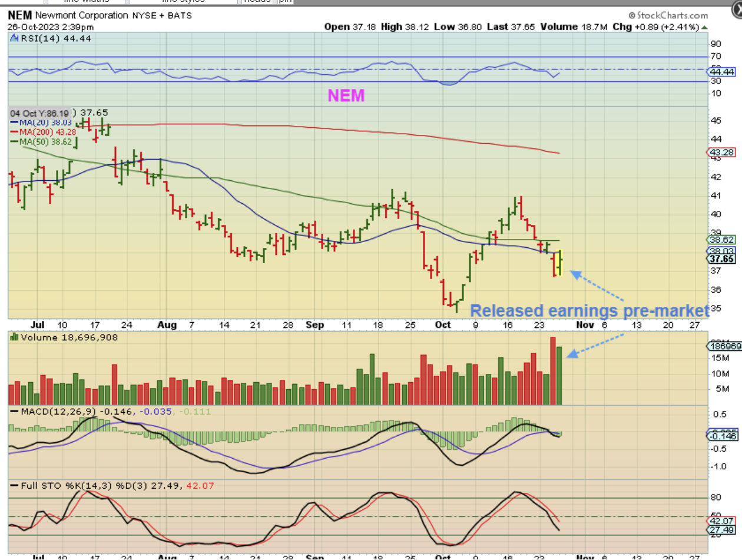Click the 43.28 red price tag on the right axis
This screenshot has width=742, height=560.
pos(721,153)
